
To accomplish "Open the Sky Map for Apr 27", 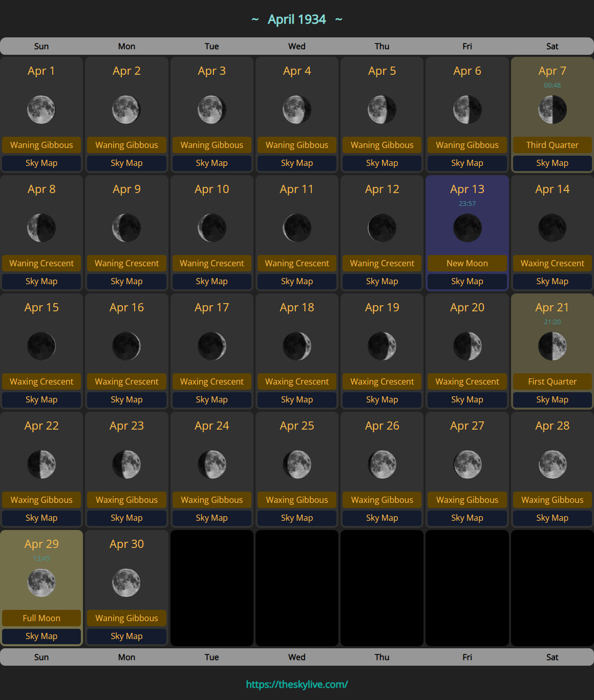I will [468, 518].
